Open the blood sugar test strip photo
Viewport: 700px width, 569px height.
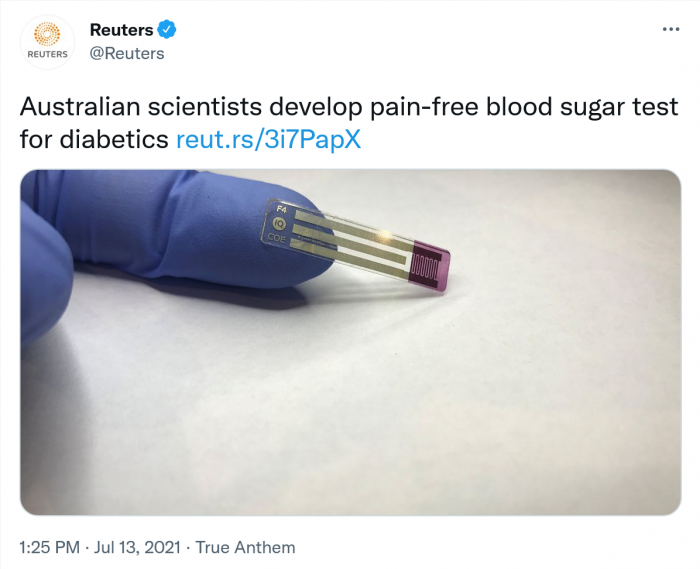point(350,342)
